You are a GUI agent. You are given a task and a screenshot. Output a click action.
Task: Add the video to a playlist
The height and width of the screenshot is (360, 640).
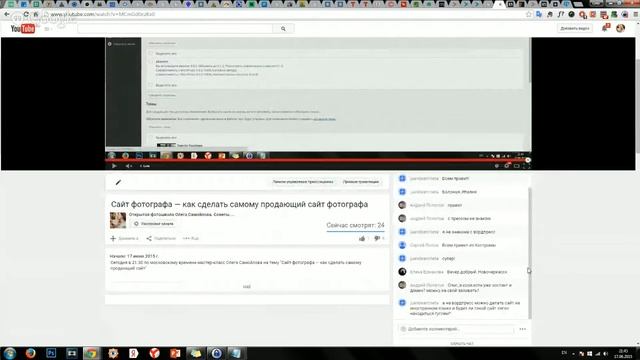click(x=124, y=238)
